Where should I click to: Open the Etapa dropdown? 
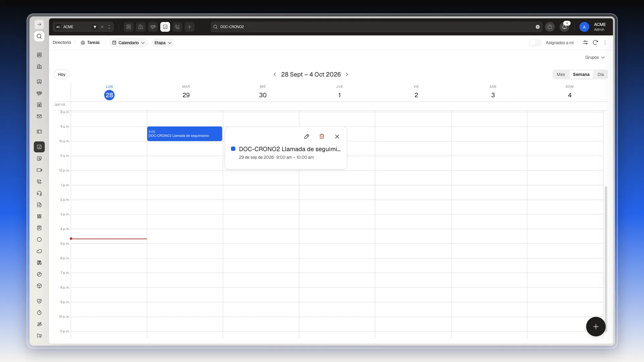(x=163, y=43)
